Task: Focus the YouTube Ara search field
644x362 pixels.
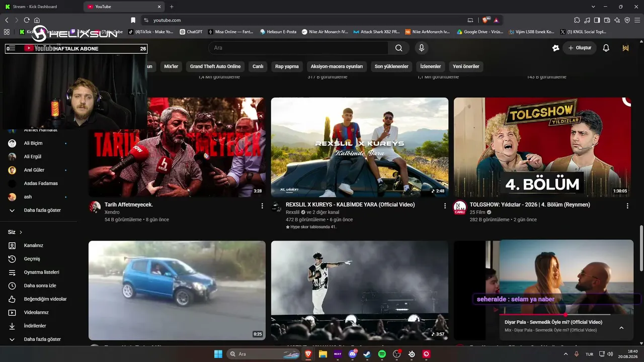Action: click(298, 48)
